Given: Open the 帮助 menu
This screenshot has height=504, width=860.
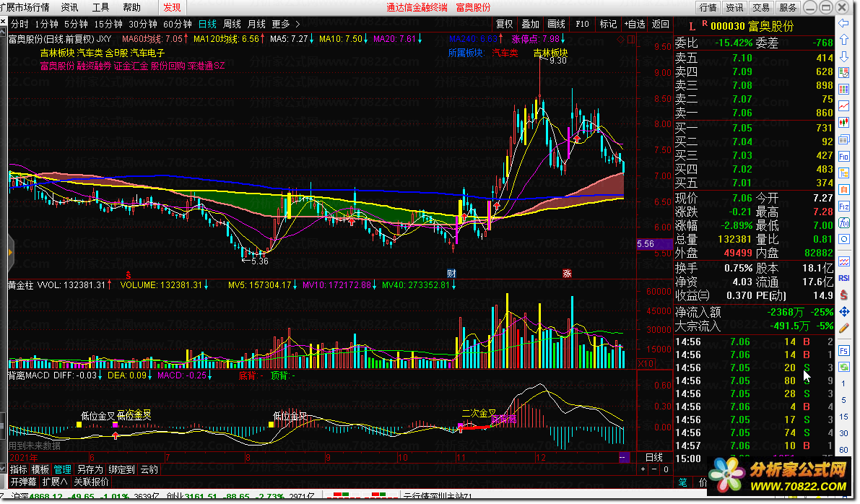Looking at the screenshot, I should point(131,7).
